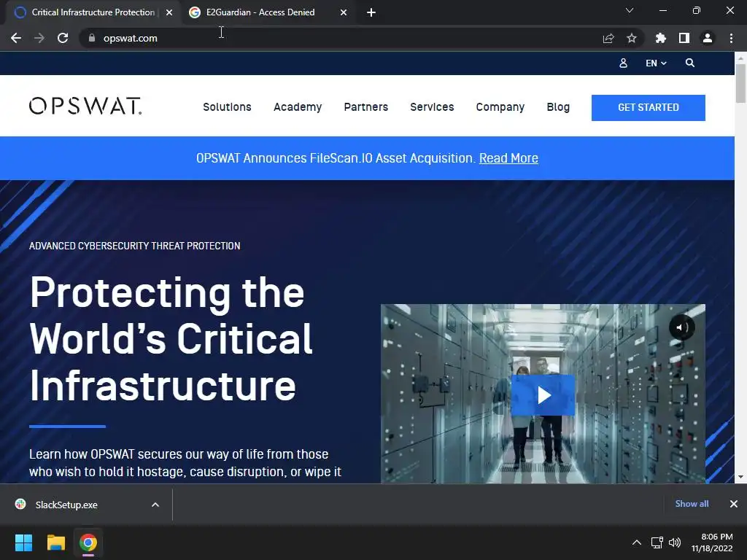Follow the Read More announcement link
This screenshot has width=747, height=560.
point(508,158)
